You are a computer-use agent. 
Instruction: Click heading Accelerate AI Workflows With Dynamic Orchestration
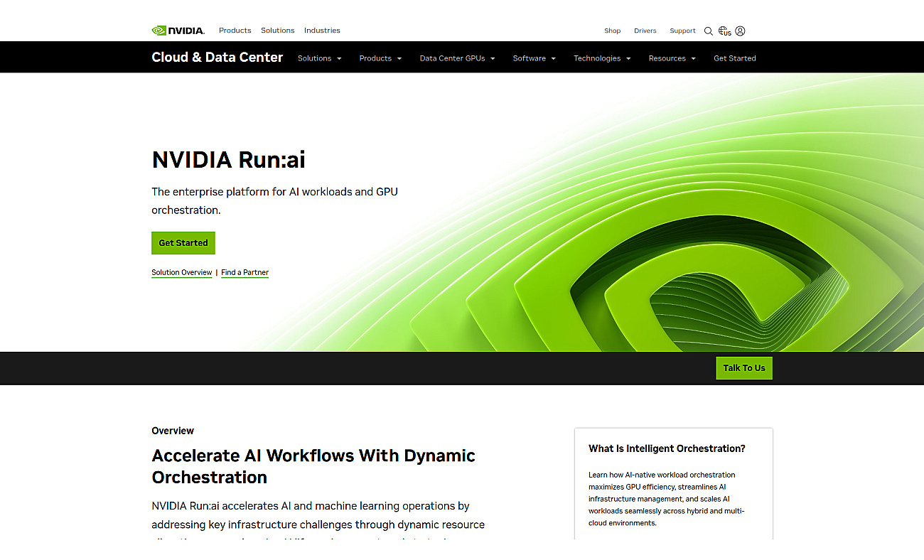click(x=313, y=466)
